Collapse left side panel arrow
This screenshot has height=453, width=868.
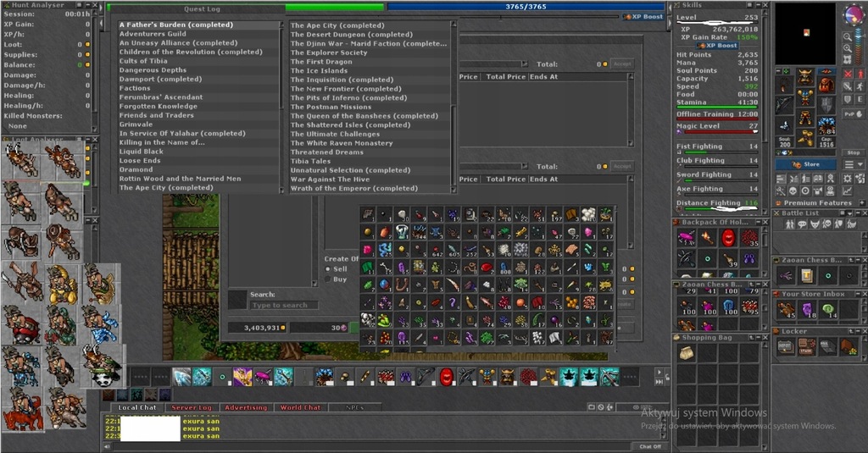(x=101, y=24)
